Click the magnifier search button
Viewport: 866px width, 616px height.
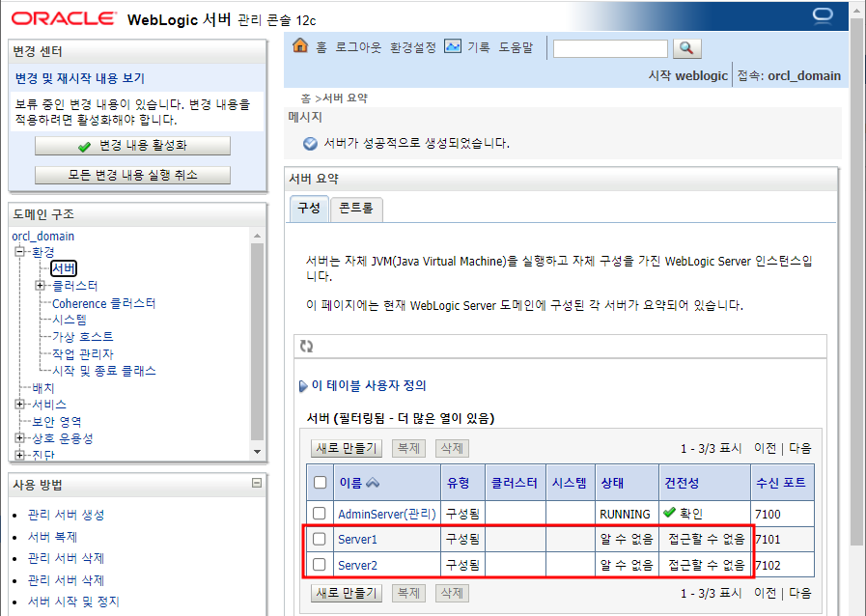click(686, 48)
